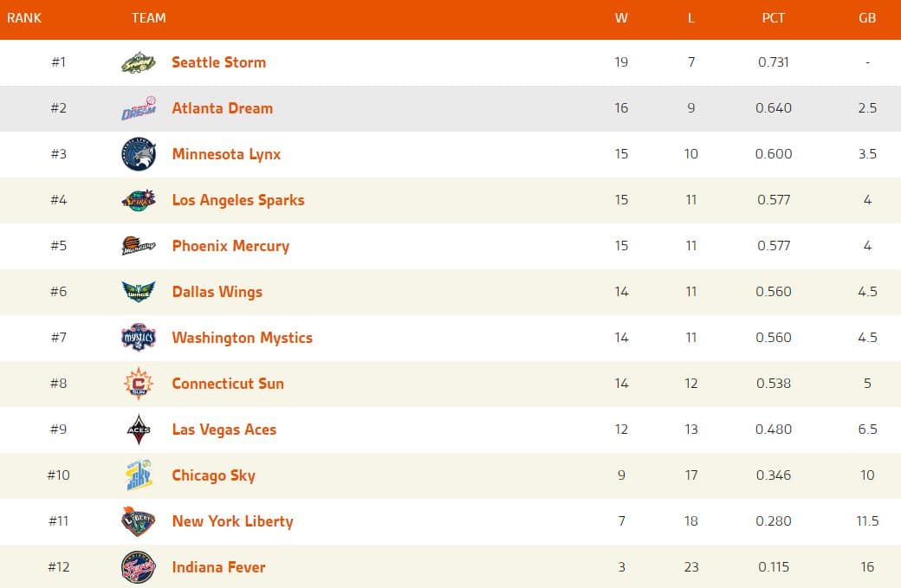Open the Las Vegas Aces team link
Screen dimensions: 901x588
tap(225, 430)
